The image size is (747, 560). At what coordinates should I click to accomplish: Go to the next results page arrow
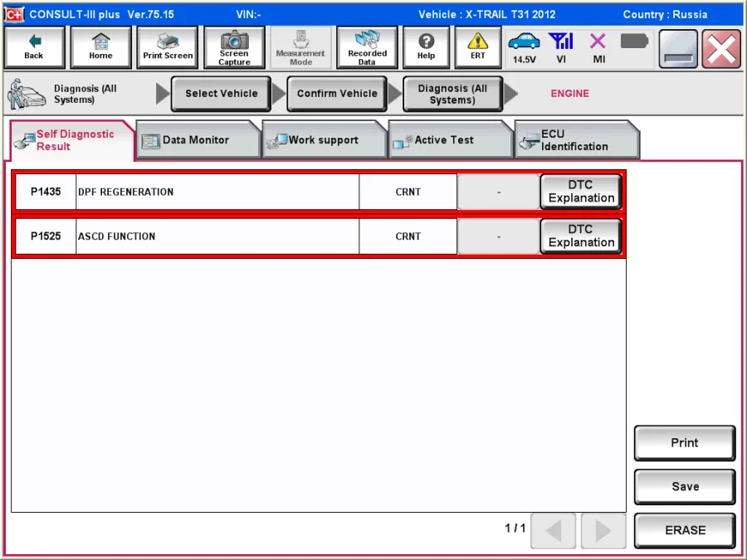[603, 530]
